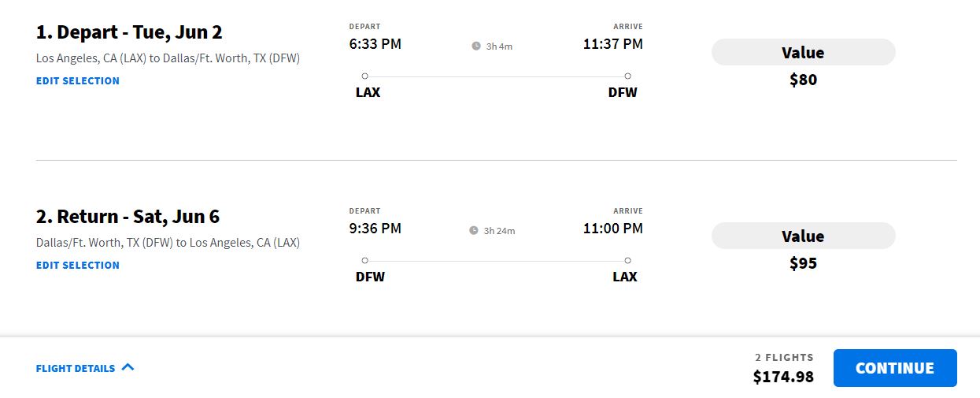The image size is (980, 398).
Task: Click the DFW destination dot on the departing route
Action: tap(627, 76)
